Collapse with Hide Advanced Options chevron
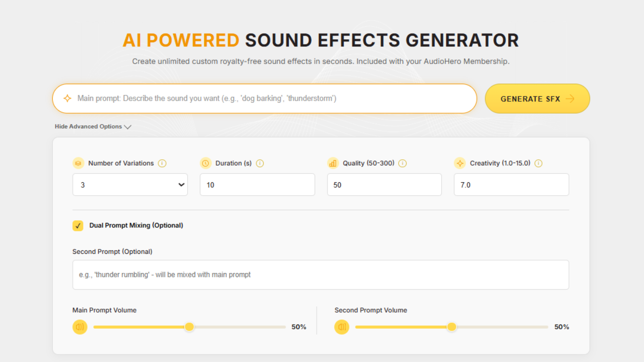This screenshot has width=644, height=362. [x=127, y=127]
